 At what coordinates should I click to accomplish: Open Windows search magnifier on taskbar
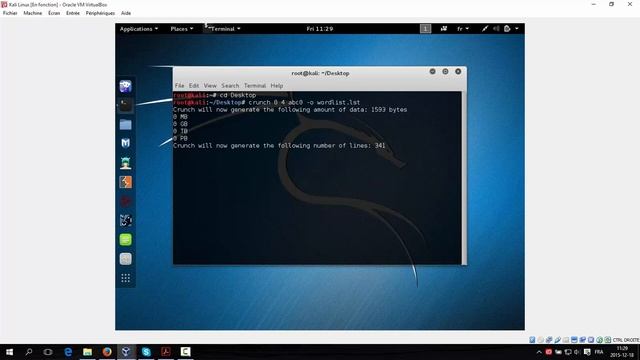pos(29,352)
